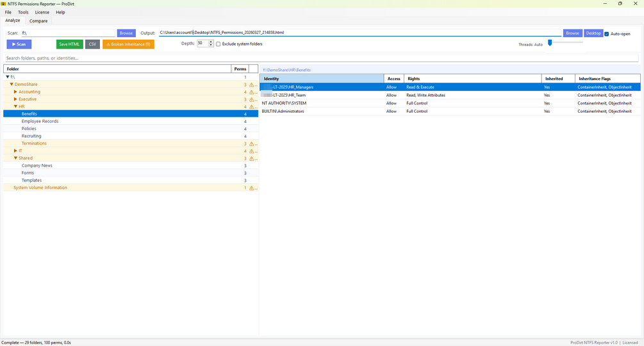Switch to the Compare tab

(38, 21)
